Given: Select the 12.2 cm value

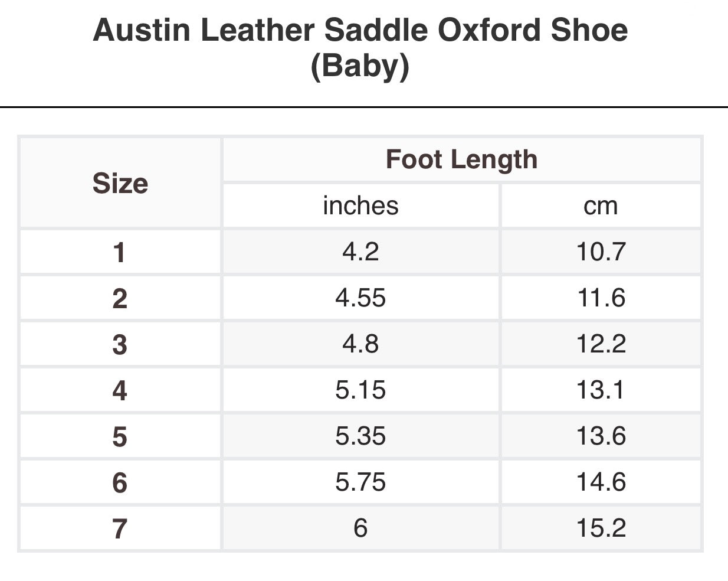Looking at the screenshot, I should (601, 344).
